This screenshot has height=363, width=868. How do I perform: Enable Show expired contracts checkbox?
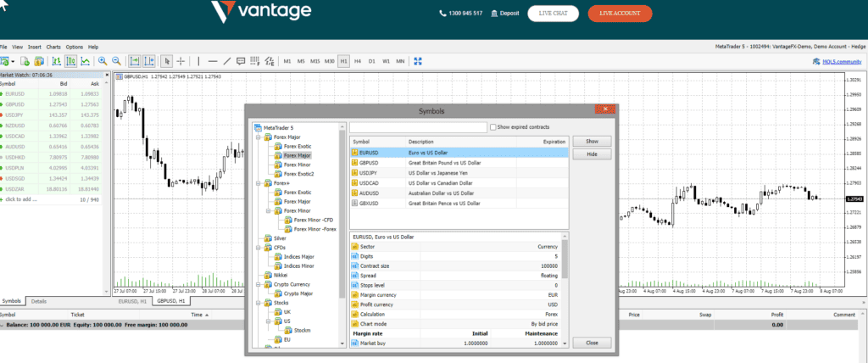pos(493,126)
